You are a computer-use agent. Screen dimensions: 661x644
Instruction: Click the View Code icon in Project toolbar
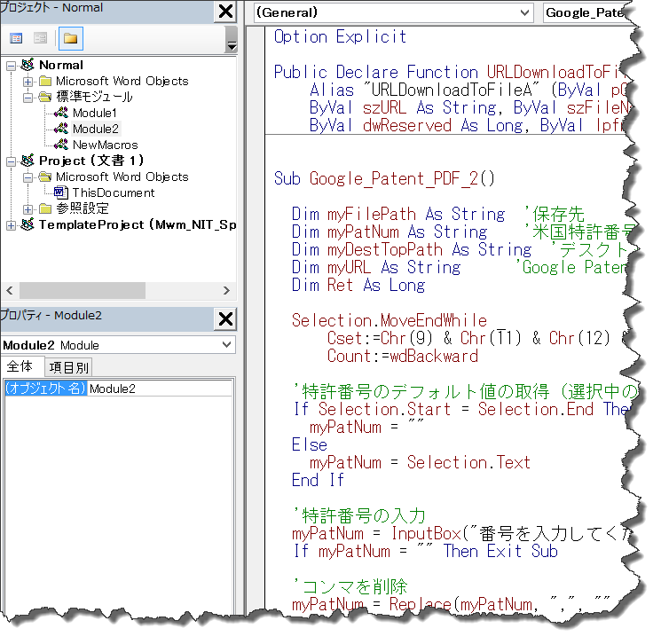[x=16, y=38]
